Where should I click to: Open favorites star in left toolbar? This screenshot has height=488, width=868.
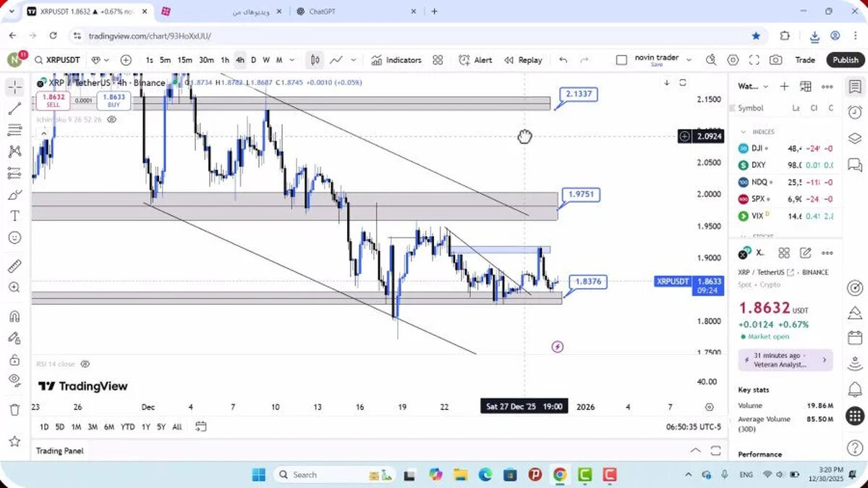[x=14, y=441]
